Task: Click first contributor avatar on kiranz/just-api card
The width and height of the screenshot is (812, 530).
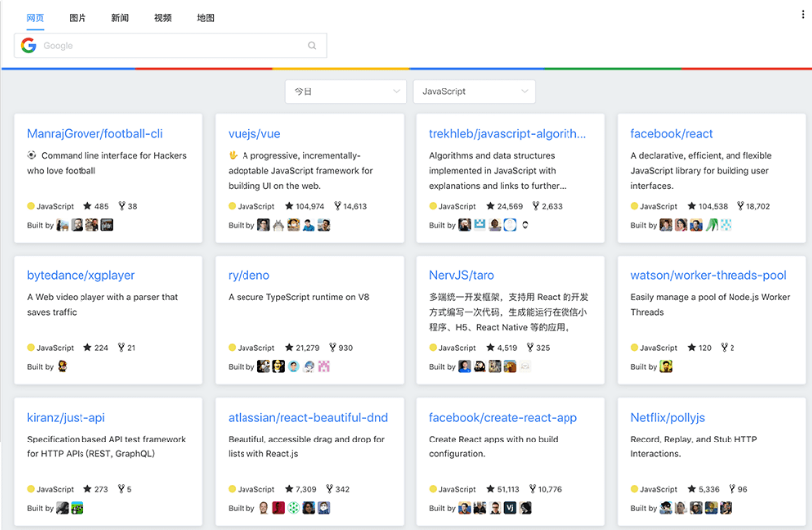Action: 63,508
